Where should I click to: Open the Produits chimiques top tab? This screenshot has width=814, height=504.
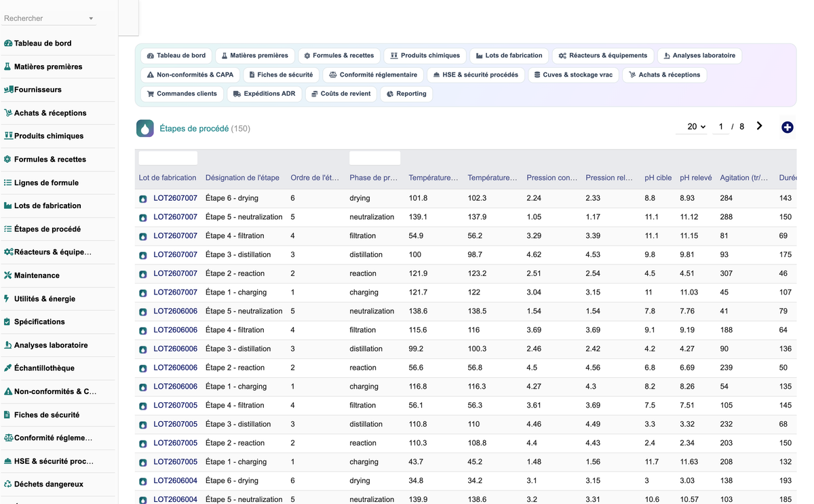point(425,56)
